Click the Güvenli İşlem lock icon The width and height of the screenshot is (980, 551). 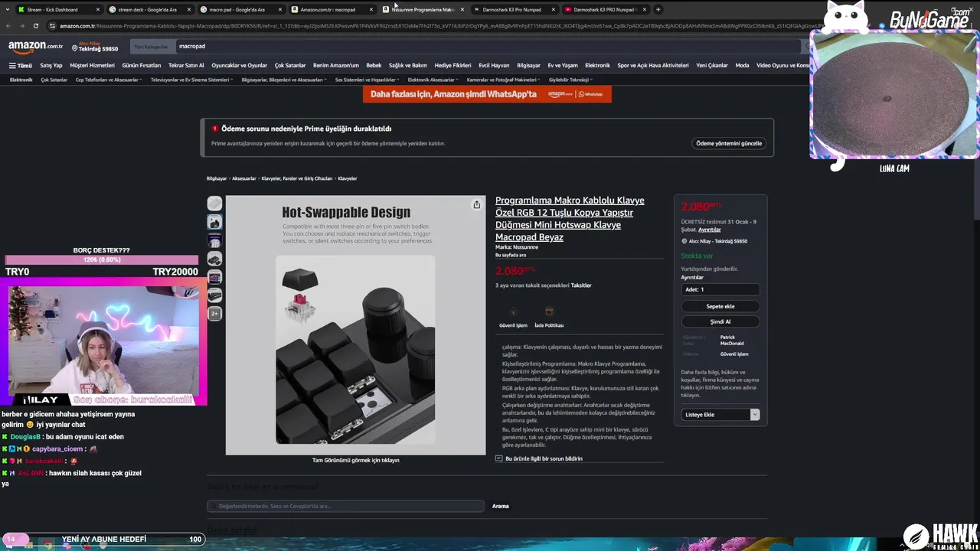(513, 311)
